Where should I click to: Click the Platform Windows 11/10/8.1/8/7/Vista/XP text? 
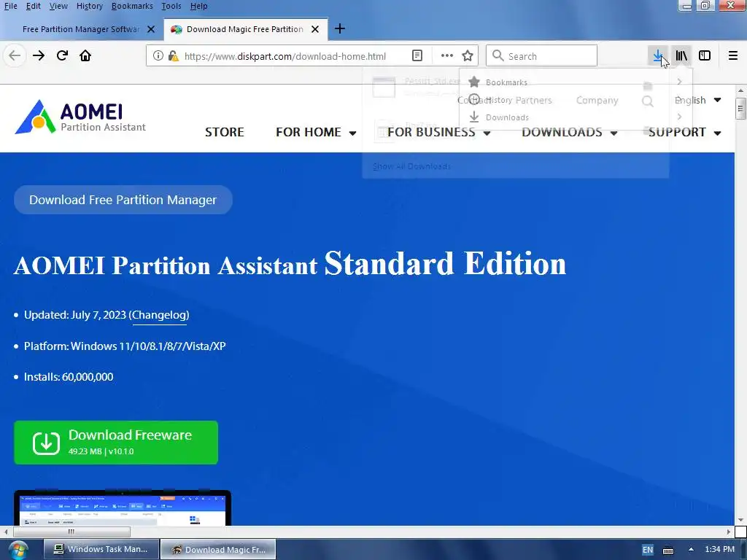(125, 346)
